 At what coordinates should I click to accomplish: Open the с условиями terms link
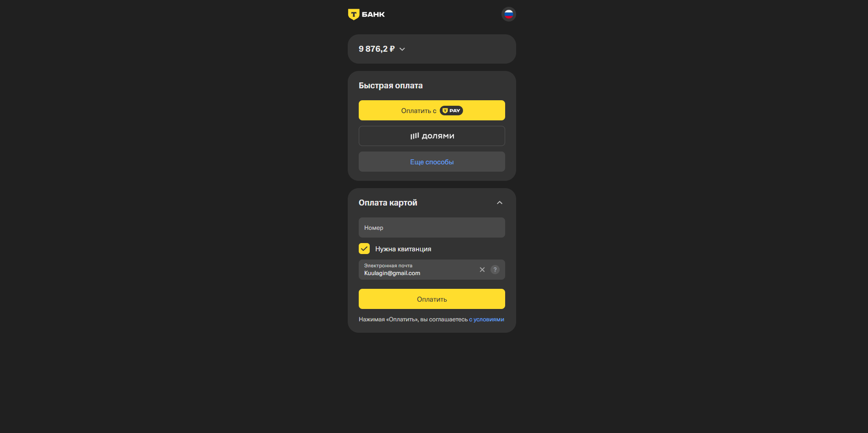486,319
